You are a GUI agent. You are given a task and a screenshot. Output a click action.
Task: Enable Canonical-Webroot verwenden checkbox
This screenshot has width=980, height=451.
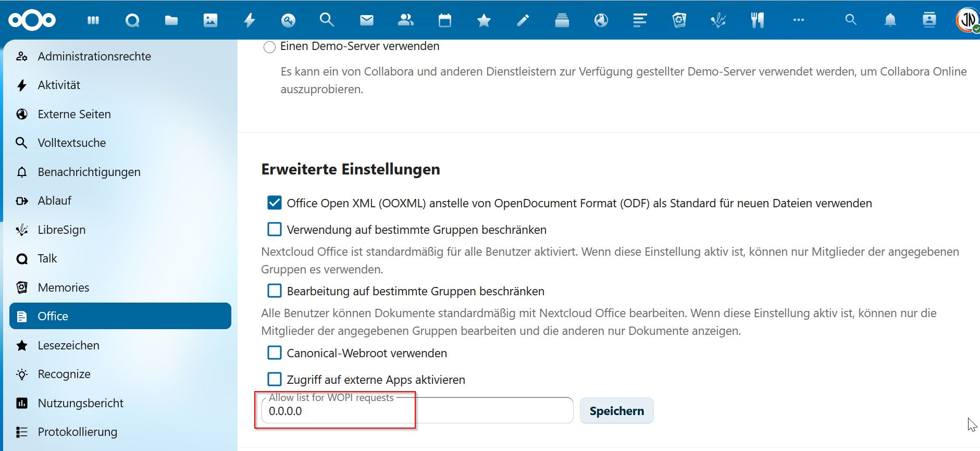275,353
